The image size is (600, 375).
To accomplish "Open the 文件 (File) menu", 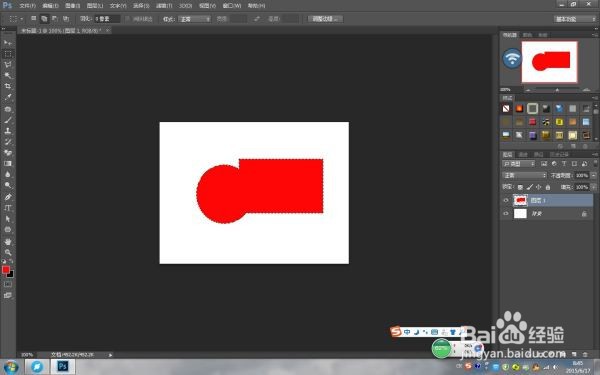I will [28, 6].
